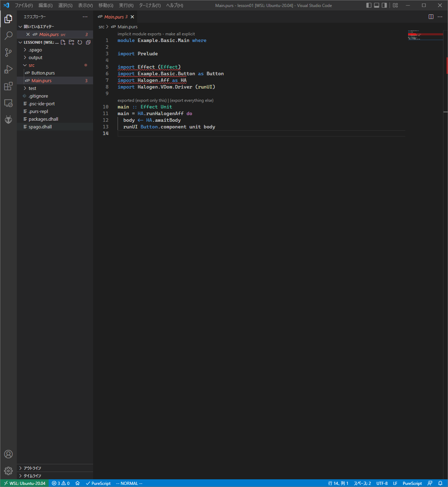Toggle secondary side bar visibility
This screenshot has width=448, height=487.
coord(384,5)
